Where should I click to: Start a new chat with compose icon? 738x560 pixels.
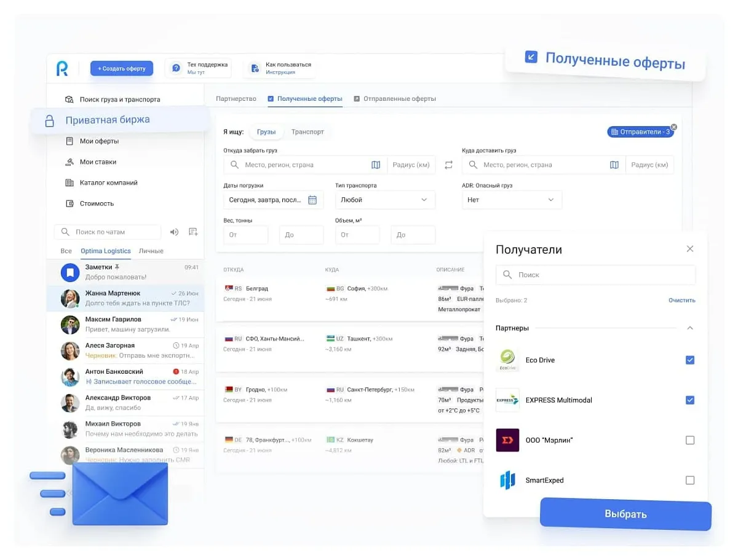[x=192, y=231]
